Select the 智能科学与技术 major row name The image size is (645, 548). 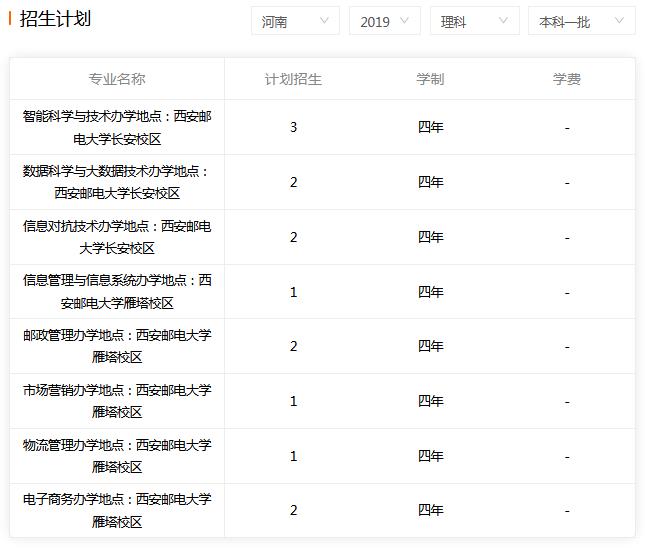tap(117, 128)
